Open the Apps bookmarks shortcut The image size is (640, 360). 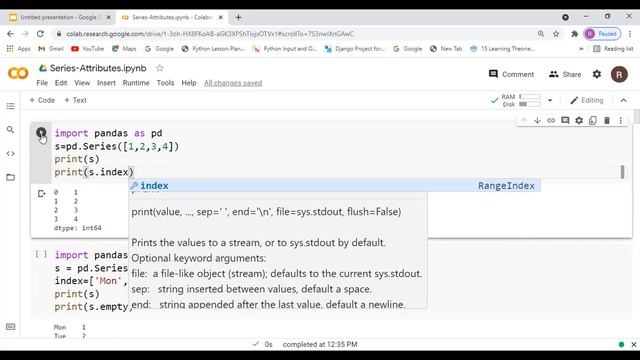(x=18, y=49)
